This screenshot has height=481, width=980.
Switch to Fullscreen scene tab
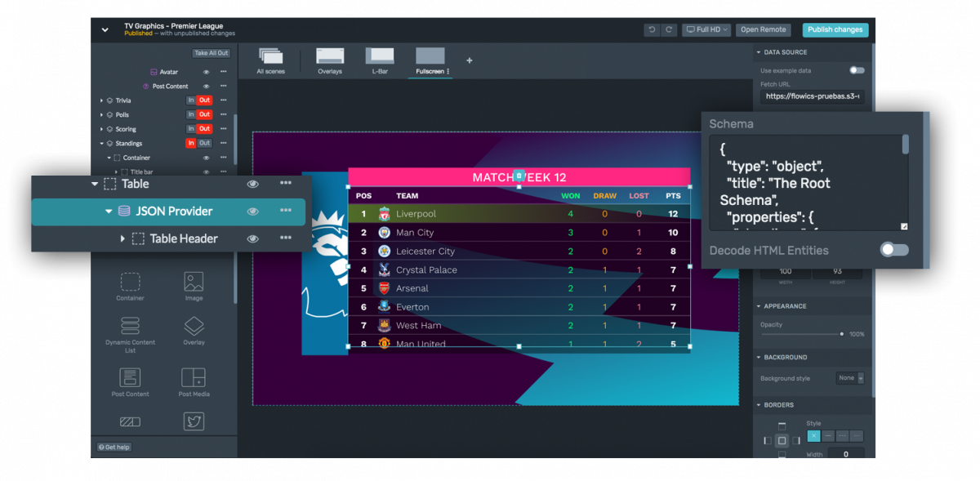(430, 61)
